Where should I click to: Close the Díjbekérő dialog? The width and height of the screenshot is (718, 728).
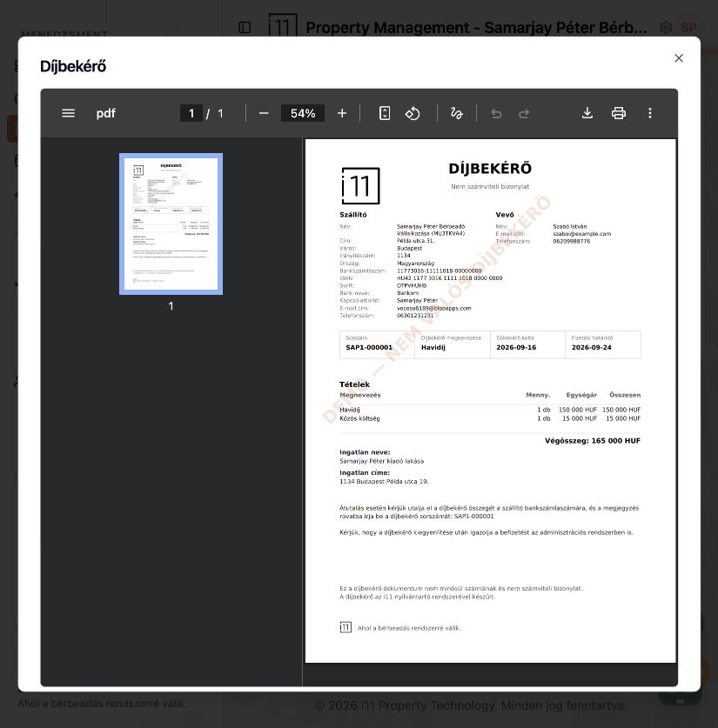(x=679, y=58)
